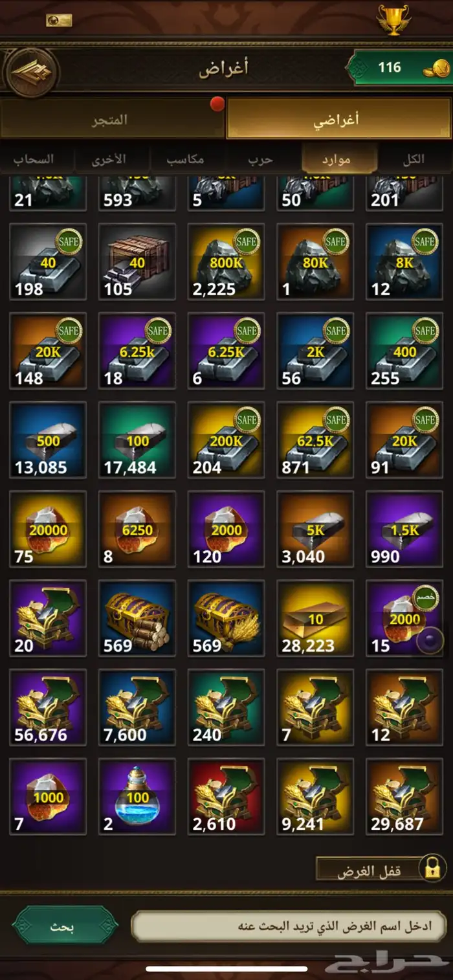This screenshot has height=980, width=453.
Task: Switch to the أغراضي my items tab
Action: [338, 119]
